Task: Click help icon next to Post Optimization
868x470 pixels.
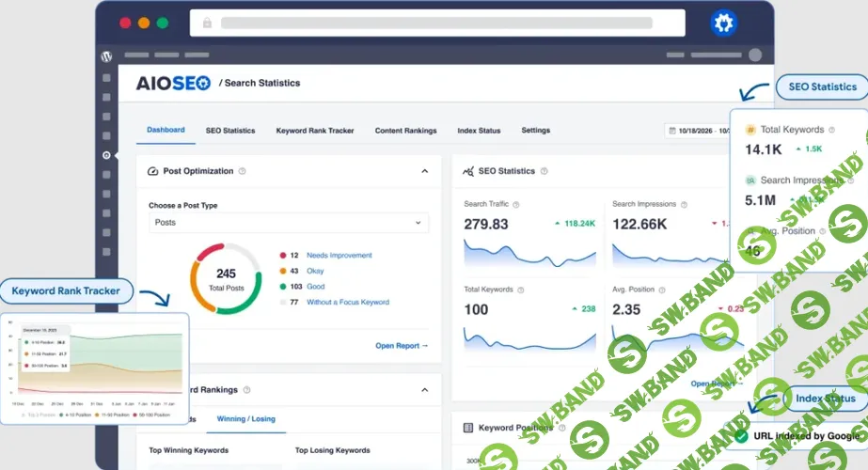Action: coord(243,171)
